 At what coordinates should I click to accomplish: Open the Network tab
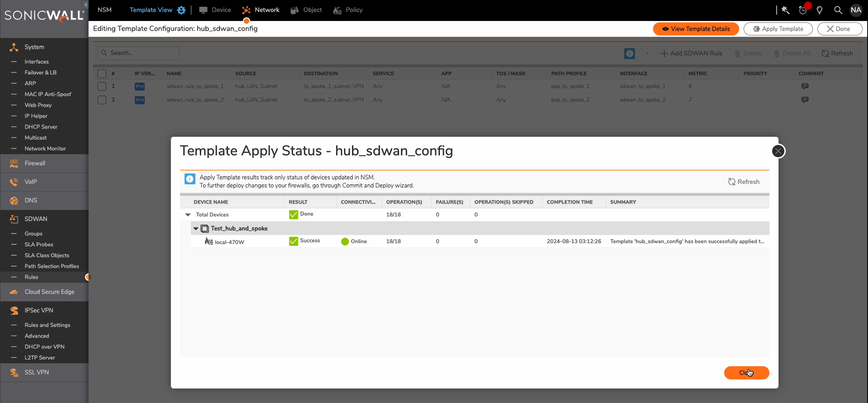(260, 10)
